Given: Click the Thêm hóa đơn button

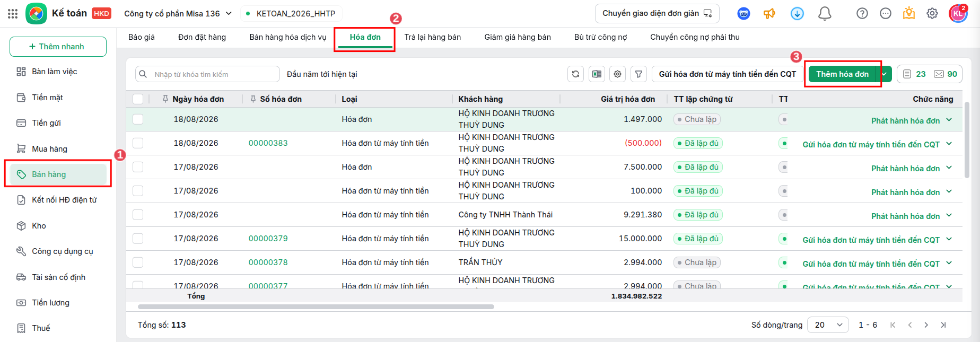Looking at the screenshot, I should tap(841, 74).
